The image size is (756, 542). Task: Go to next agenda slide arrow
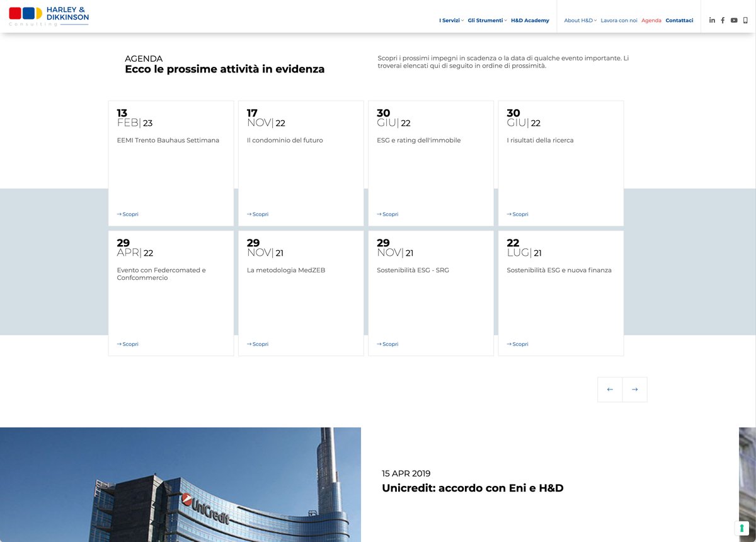[x=634, y=389]
